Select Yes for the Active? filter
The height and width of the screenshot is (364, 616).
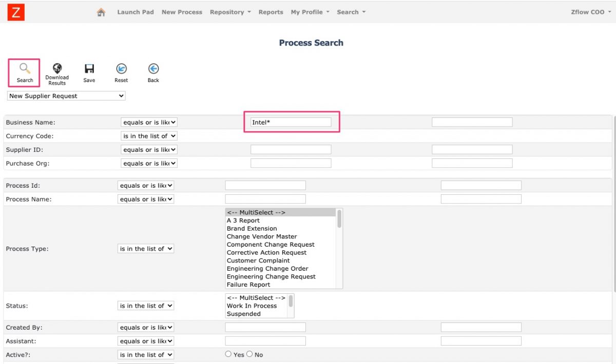(228, 354)
